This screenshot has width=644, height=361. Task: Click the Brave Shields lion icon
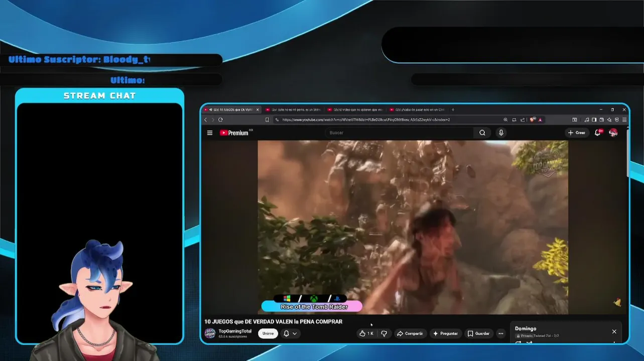coord(532,120)
